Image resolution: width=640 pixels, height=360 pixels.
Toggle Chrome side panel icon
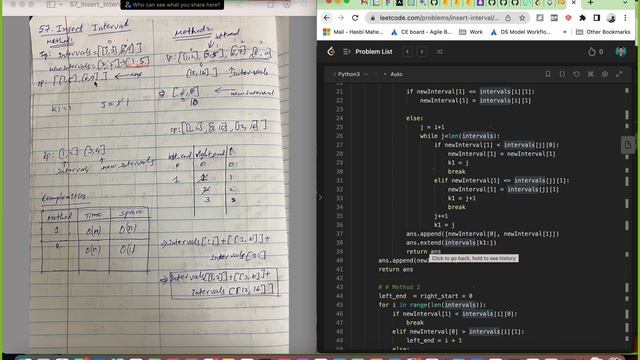click(597, 18)
